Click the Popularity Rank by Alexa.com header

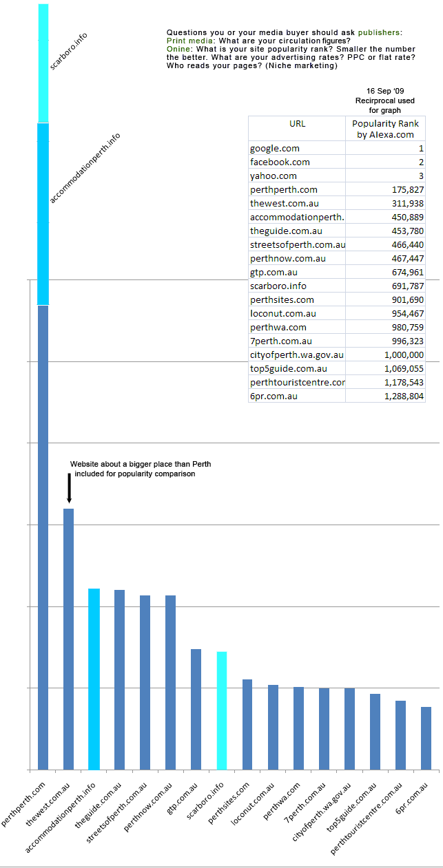click(386, 129)
